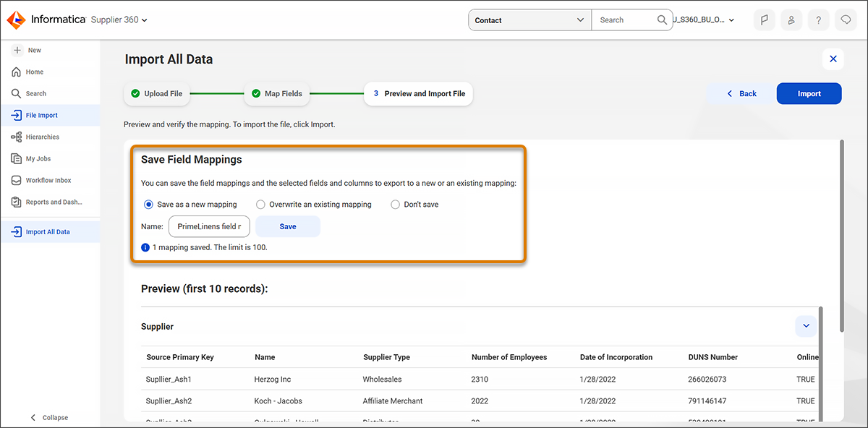The image size is (868, 428).
Task: Click the Date of Incorporation column header
Action: [616, 357]
